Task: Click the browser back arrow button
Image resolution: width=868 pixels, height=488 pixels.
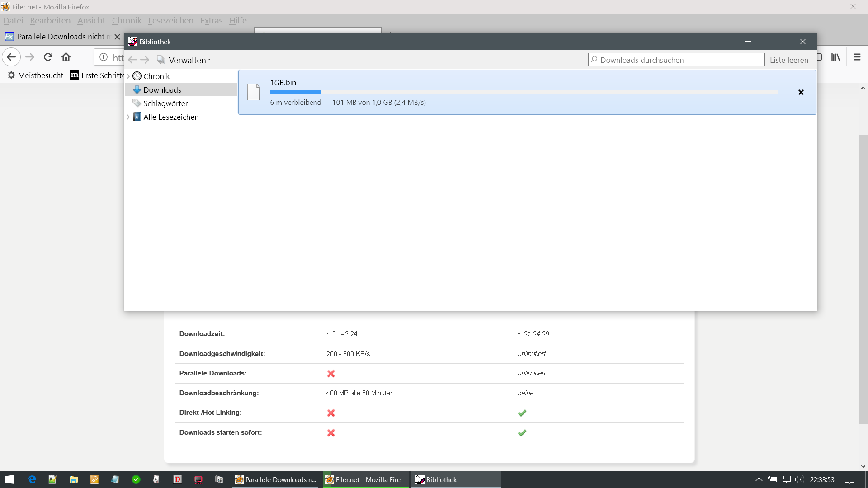Action: pyautogui.click(x=11, y=57)
